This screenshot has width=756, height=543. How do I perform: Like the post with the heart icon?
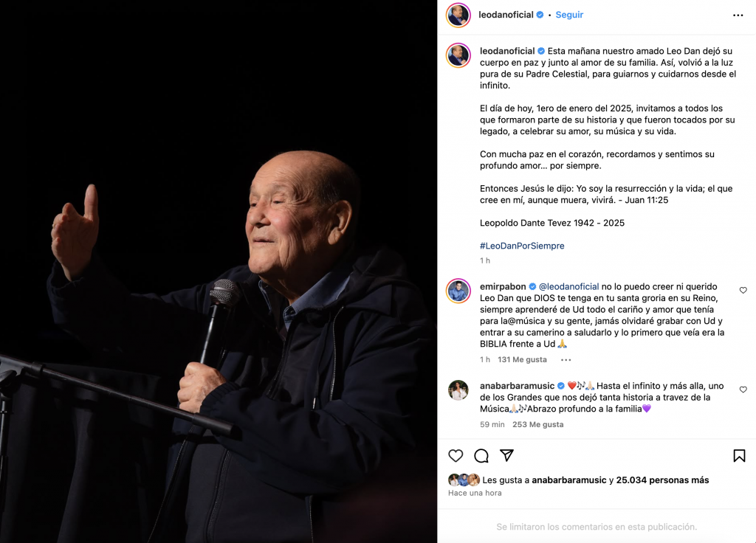[x=456, y=456]
